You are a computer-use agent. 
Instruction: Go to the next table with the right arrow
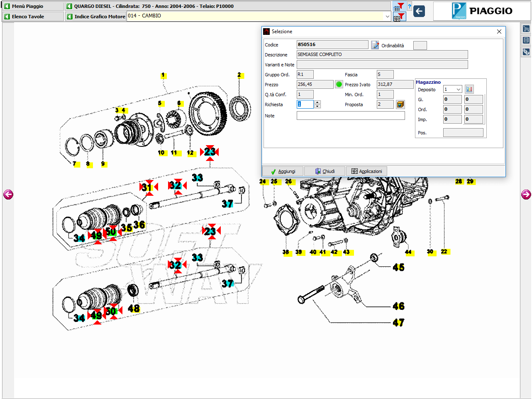(x=526, y=195)
